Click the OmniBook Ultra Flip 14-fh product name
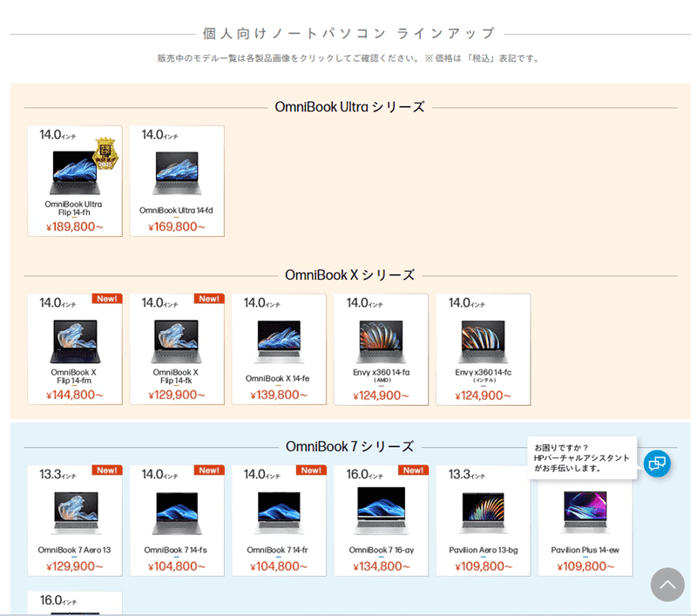697x616 pixels. point(74,208)
